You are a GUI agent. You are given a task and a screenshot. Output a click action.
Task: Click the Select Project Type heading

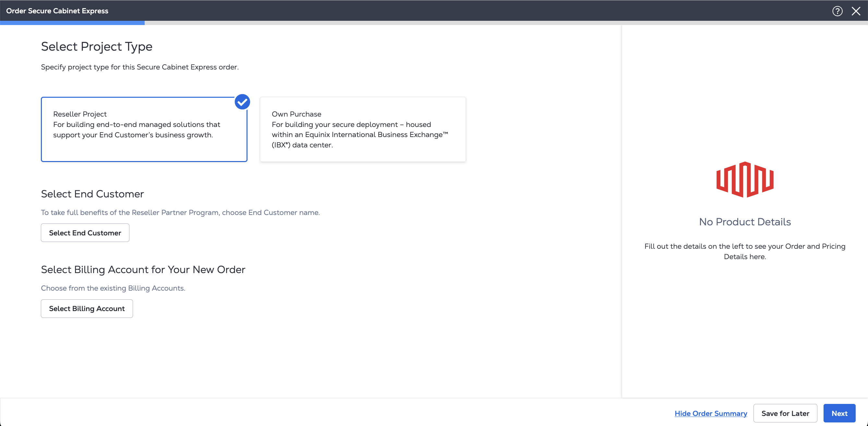[x=97, y=46]
